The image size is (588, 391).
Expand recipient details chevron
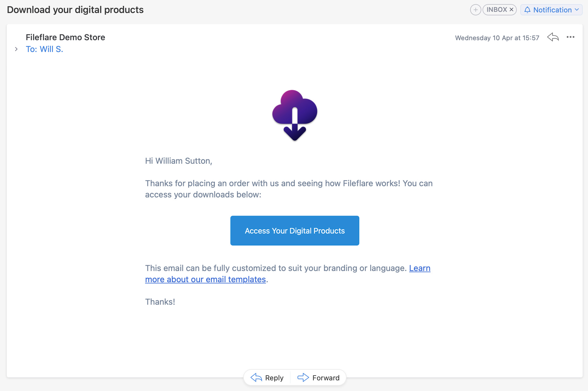coord(16,49)
